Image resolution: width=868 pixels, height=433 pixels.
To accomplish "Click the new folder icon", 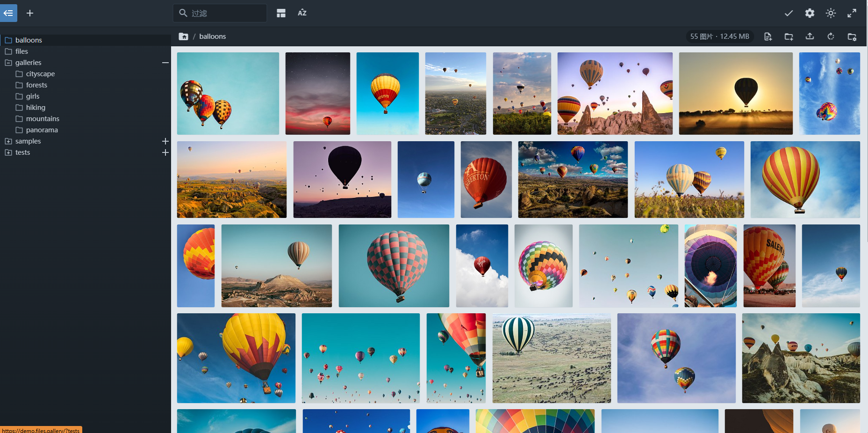I will pyautogui.click(x=789, y=36).
